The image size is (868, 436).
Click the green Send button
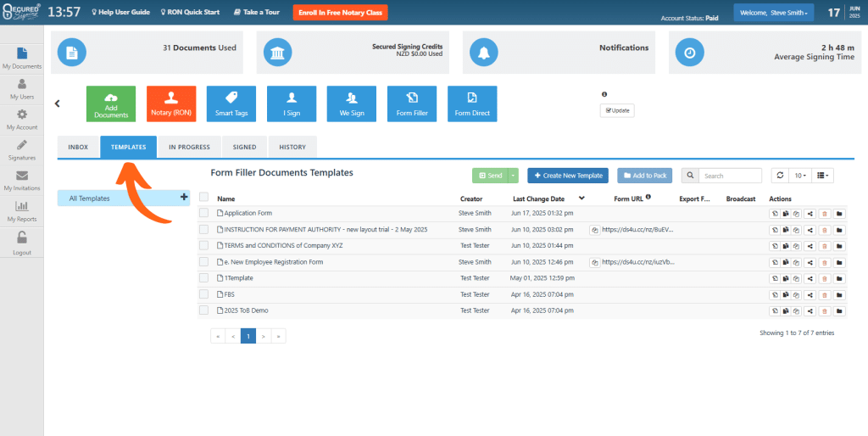click(x=490, y=176)
